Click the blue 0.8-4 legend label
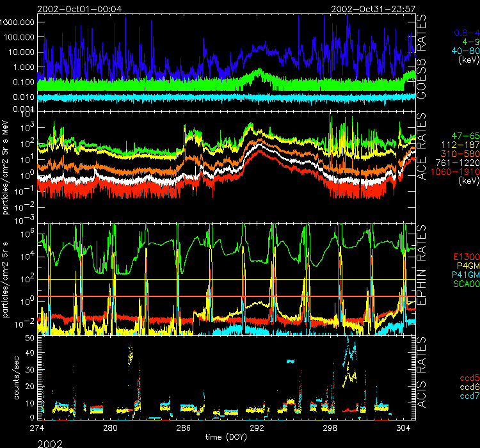Viewport: 480px width, 448px height. (465, 31)
